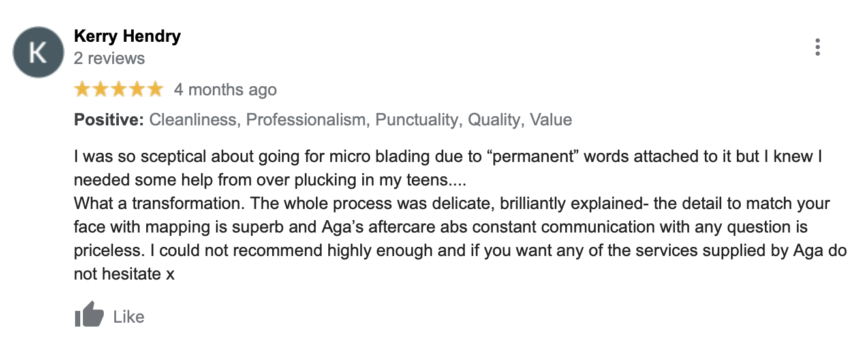Image resolution: width=868 pixels, height=354 pixels.
Task: Select the "Punctuality" attribute
Action: click(416, 120)
